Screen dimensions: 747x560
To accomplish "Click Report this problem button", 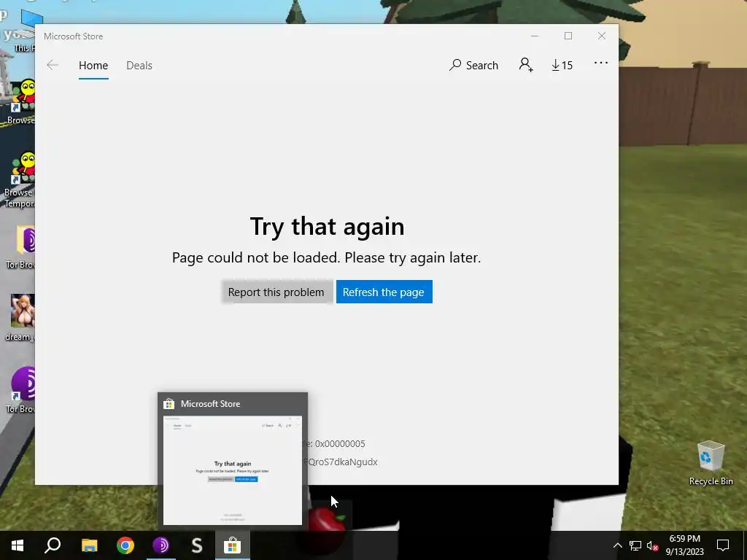I will 276,292.
